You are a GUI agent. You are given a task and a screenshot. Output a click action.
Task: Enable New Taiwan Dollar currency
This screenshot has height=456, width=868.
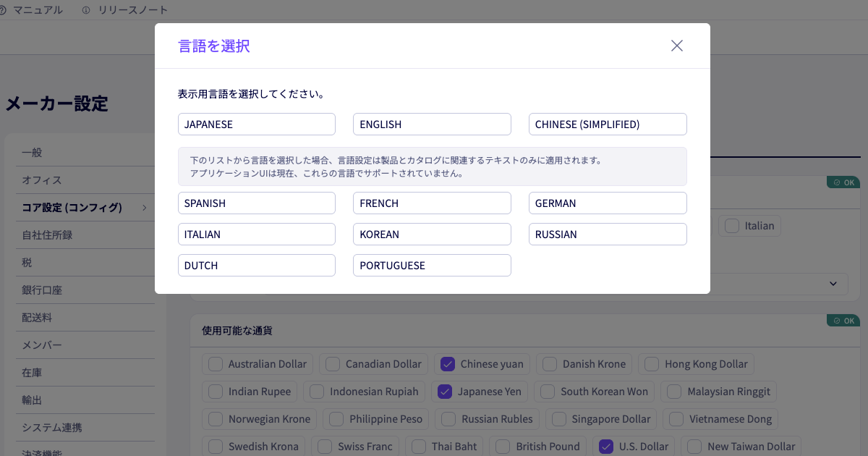click(x=694, y=447)
